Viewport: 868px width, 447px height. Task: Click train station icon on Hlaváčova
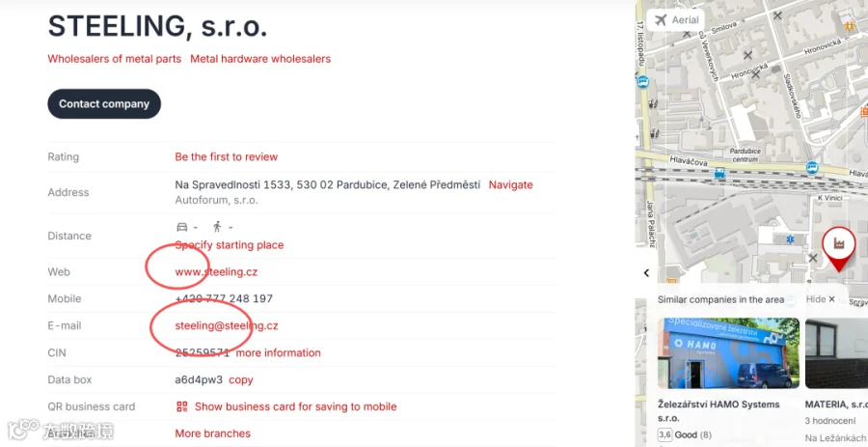click(x=719, y=173)
